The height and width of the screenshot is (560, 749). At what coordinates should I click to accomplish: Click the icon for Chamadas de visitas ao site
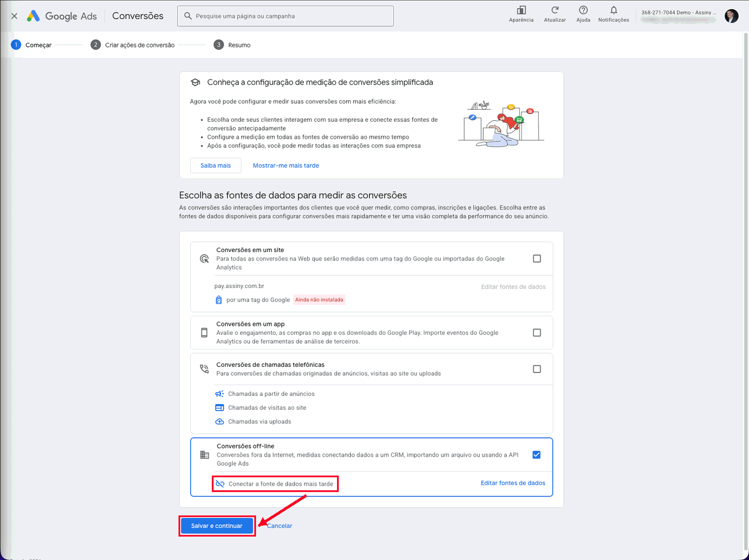pos(220,408)
